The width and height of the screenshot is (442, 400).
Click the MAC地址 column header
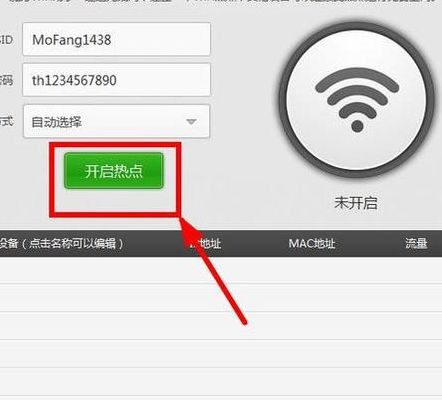click(x=312, y=243)
